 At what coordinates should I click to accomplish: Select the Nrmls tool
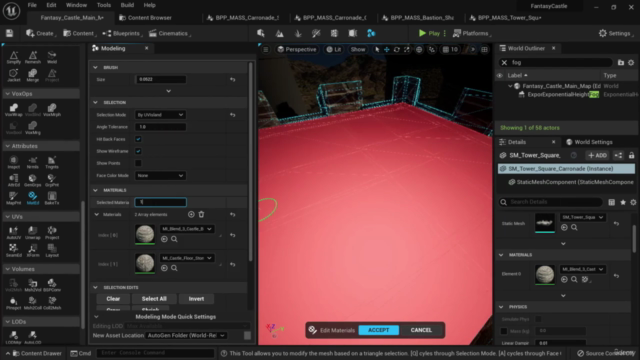point(33,162)
